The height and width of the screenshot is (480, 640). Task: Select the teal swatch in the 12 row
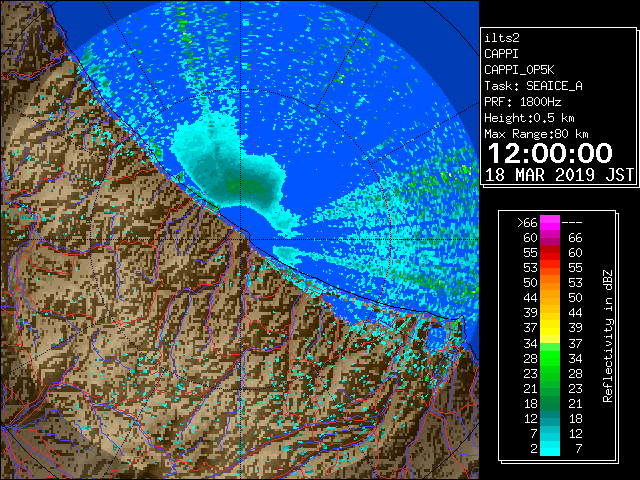pos(550,418)
